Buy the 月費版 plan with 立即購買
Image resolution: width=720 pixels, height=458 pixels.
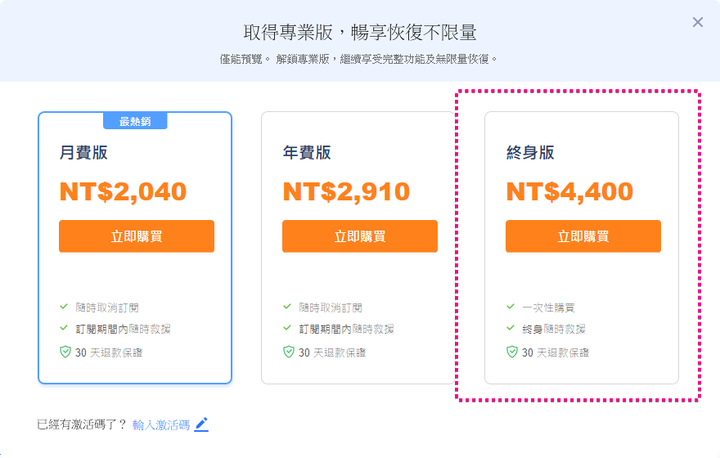(x=136, y=236)
